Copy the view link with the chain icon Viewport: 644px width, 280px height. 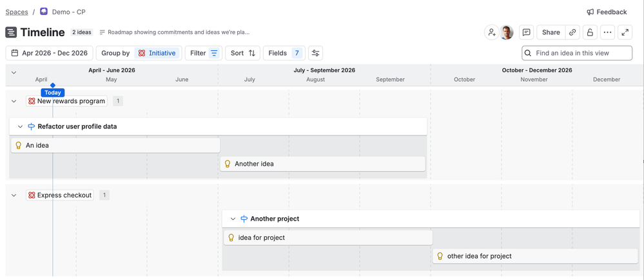pos(572,32)
